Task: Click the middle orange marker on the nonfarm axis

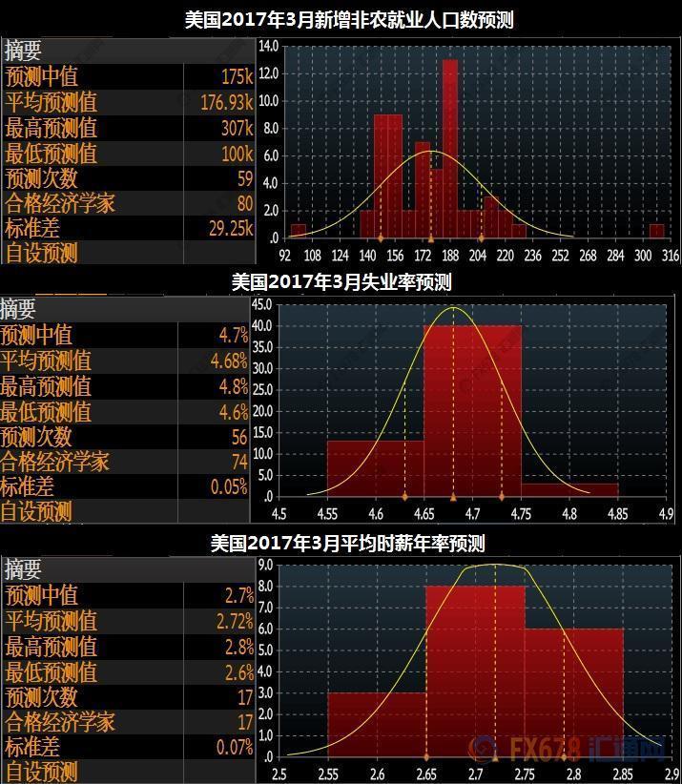Action: 430,239
